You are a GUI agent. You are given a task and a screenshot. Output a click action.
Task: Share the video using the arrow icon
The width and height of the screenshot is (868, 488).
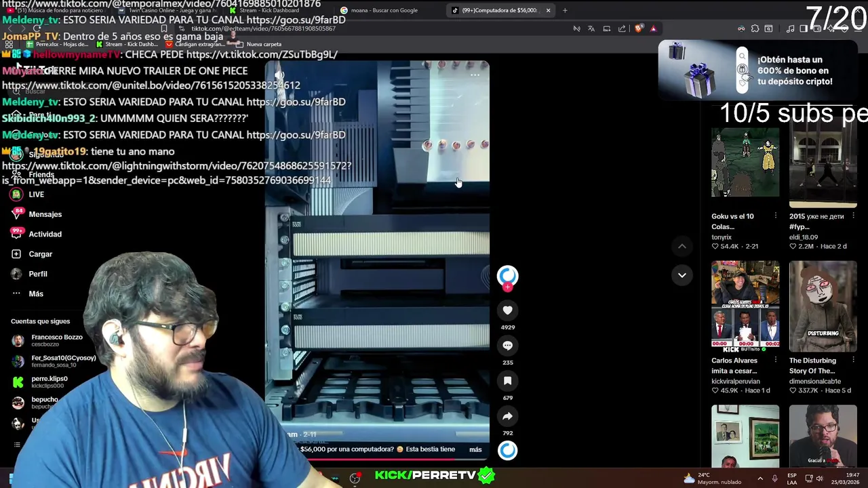507,416
